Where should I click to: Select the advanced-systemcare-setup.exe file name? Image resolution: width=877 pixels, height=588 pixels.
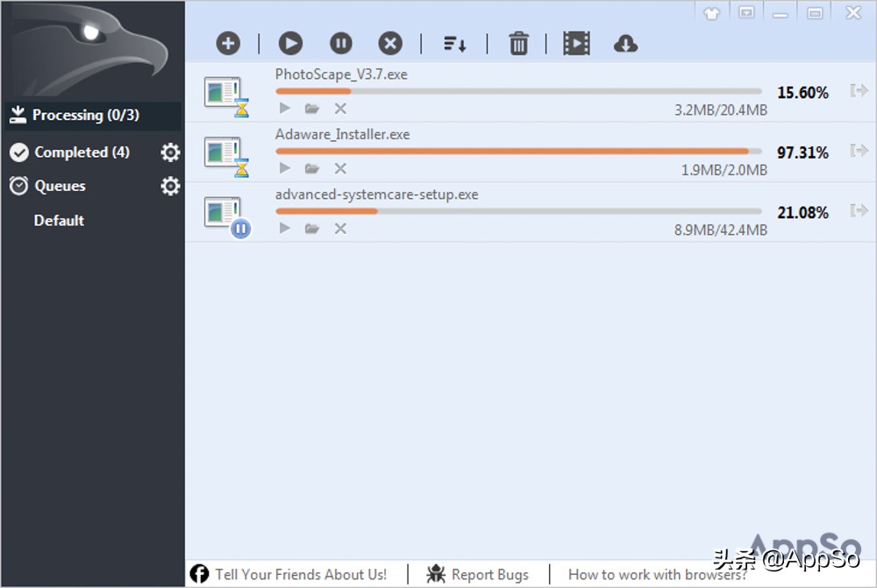pyautogui.click(x=376, y=195)
